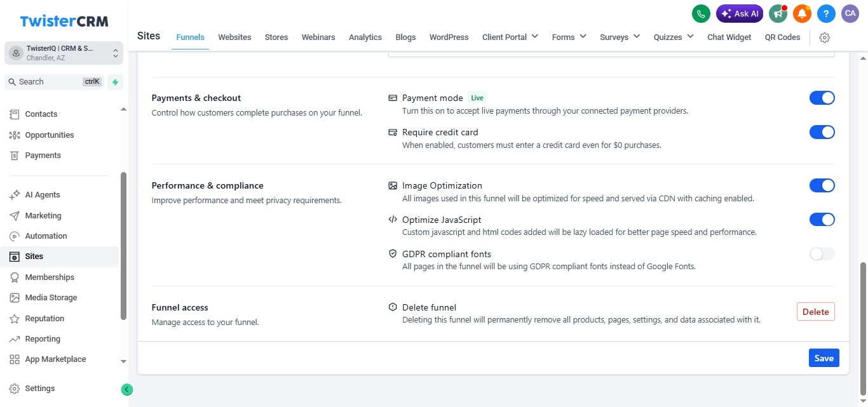This screenshot has width=868, height=407.
Task: Save the funnel settings
Action: 824,358
